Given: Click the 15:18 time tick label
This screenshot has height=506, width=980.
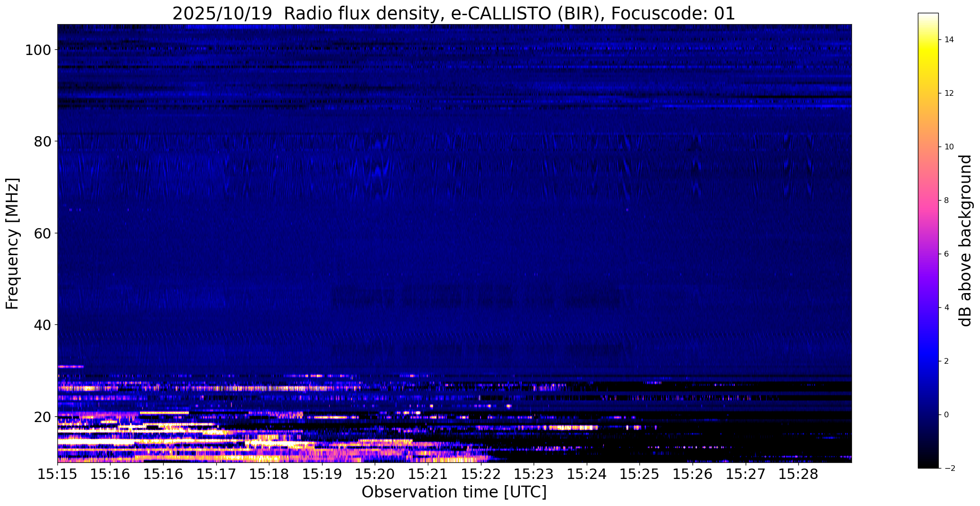Looking at the screenshot, I should pos(269,474).
